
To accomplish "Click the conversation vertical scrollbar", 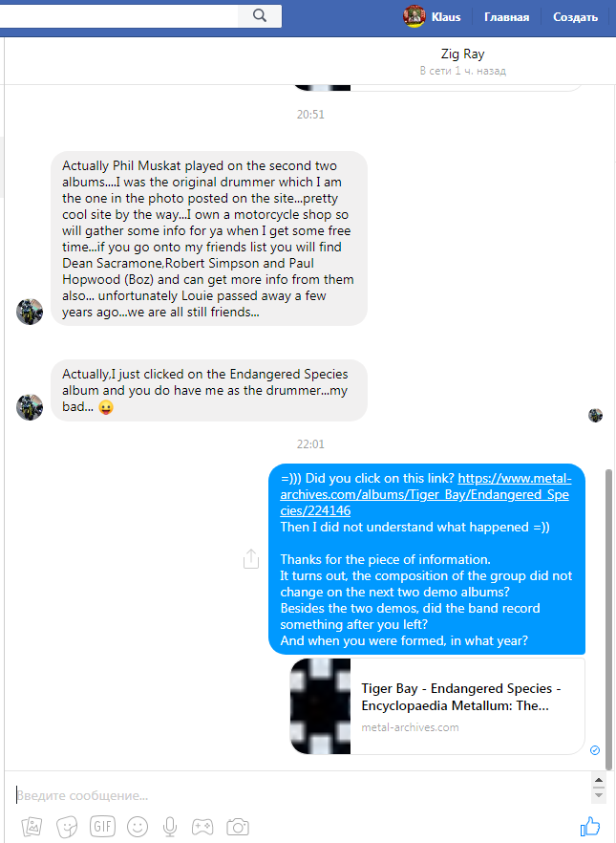I will tap(608, 618).
